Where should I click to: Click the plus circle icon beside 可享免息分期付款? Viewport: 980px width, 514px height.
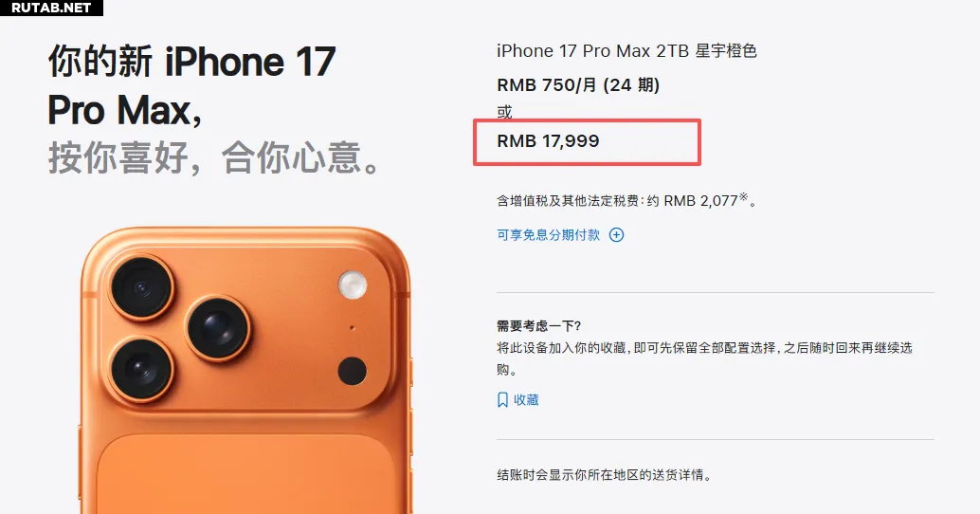616,235
